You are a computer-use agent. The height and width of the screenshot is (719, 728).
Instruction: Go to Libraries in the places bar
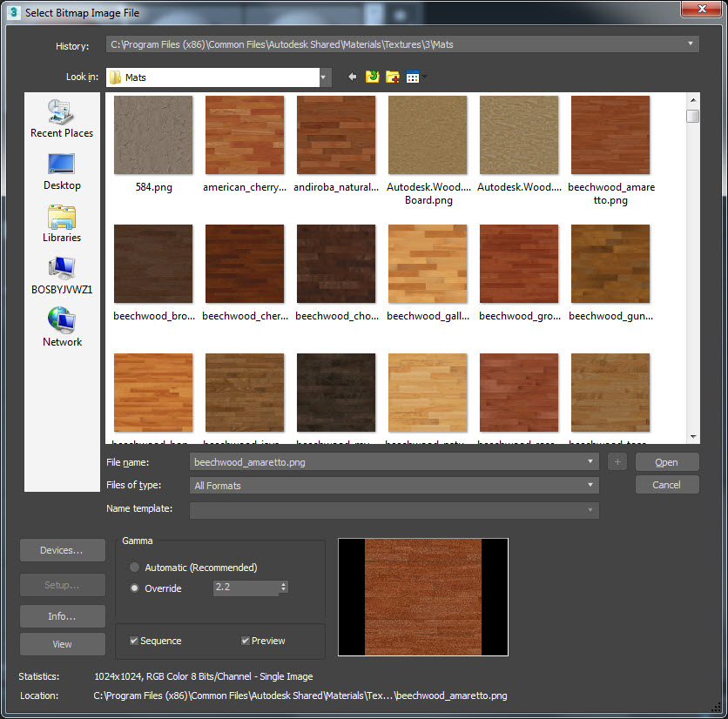[61, 217]
